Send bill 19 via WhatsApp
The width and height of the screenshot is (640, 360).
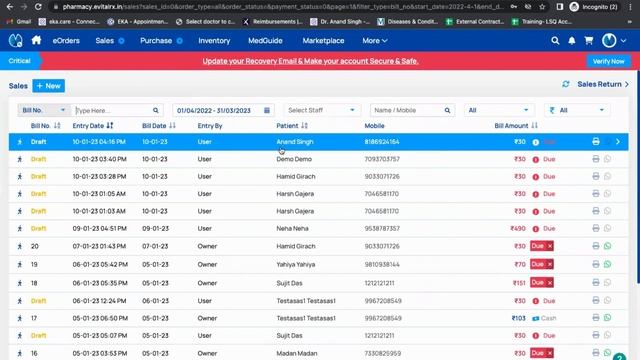pyautogui.click(x=607, y=264)
